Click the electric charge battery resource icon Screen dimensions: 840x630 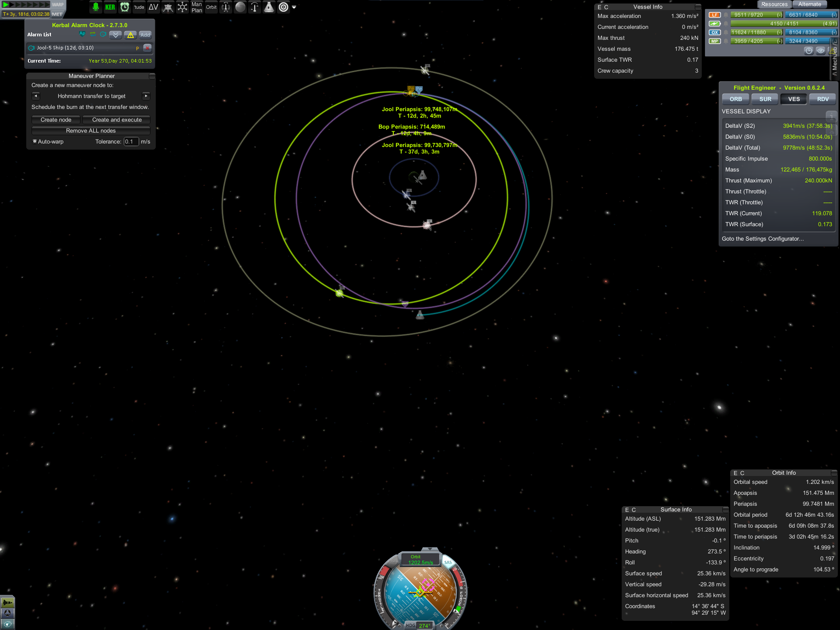coord(714,24)
